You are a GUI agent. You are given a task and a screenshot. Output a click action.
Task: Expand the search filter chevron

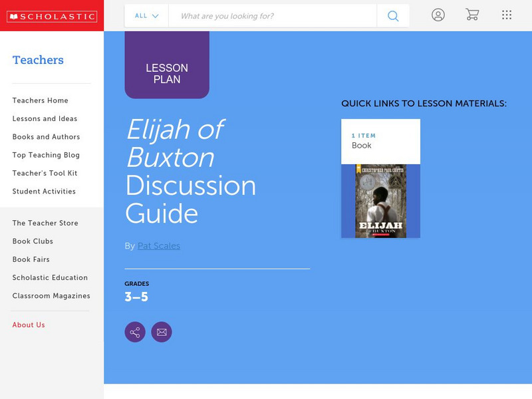point(157,15)
